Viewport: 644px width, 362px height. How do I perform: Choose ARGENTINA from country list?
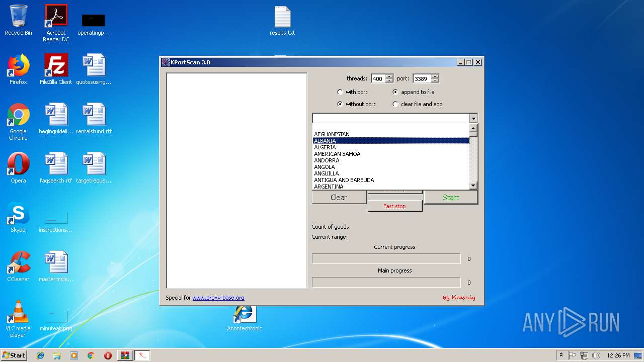tap(391, 186)
